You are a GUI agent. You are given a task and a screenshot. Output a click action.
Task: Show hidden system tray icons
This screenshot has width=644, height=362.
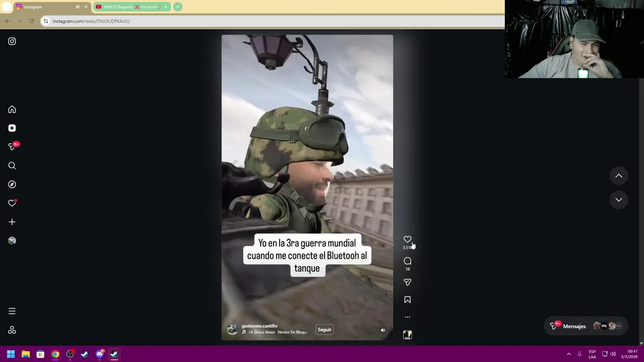pyautogui.click(x=569, y=354)
